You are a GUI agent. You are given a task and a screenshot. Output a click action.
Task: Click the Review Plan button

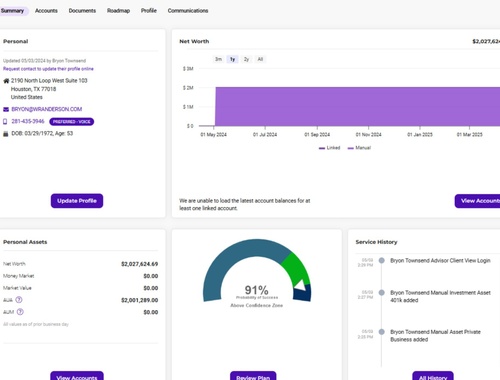point(253,376)
